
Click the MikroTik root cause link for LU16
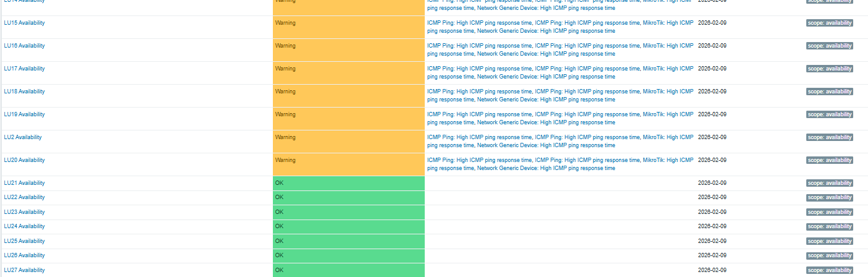click(x=668, y=46)
